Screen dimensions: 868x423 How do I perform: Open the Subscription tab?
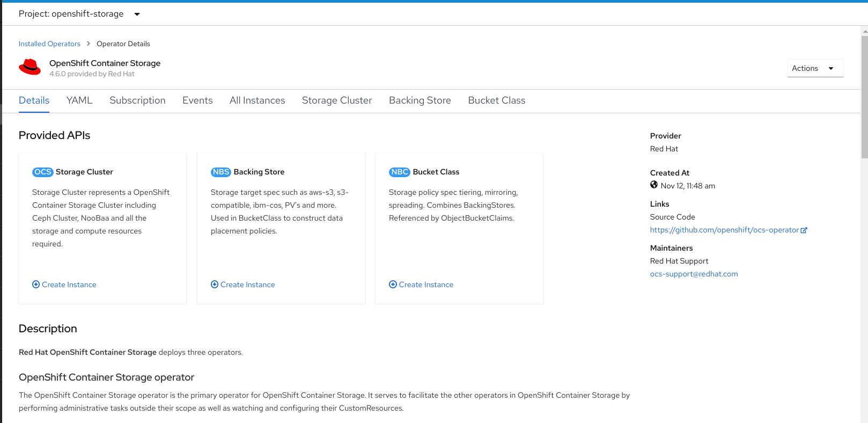coord(137,100)
